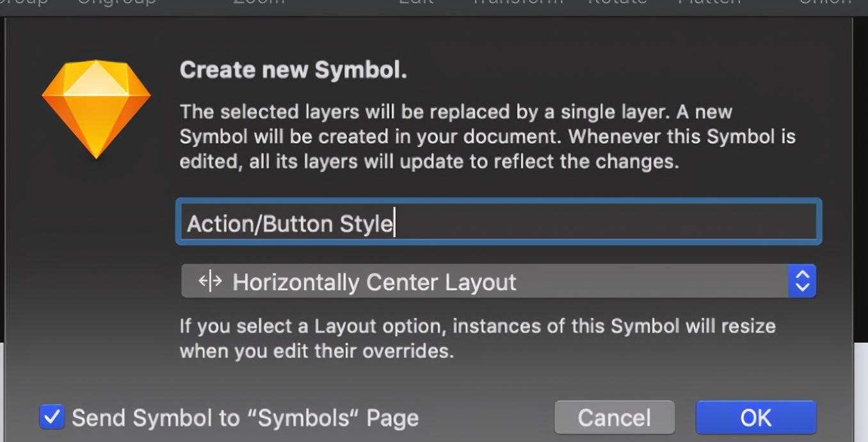Activate the Transform toolbar item
Viewport: 868px width, 442px height.
[517, 3]
